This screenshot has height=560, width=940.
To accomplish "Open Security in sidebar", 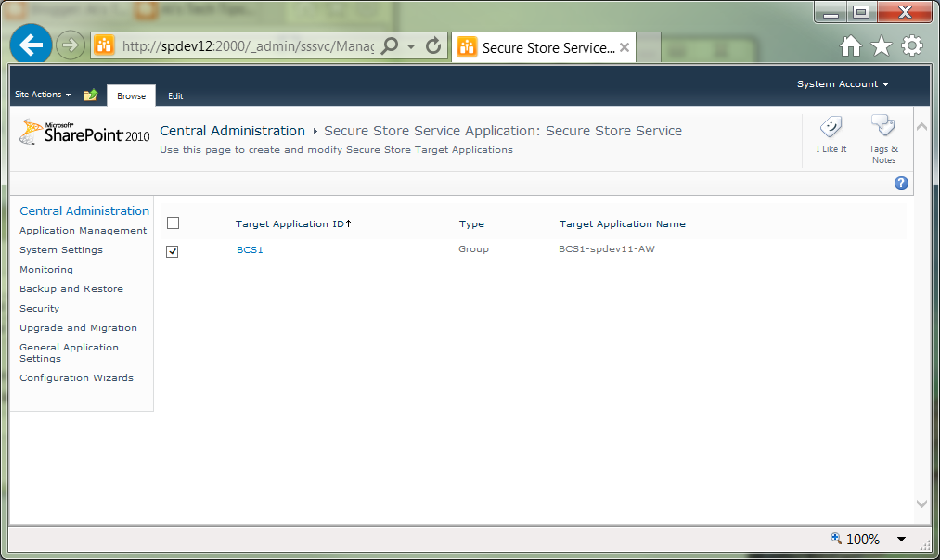I will click(40, 309).
